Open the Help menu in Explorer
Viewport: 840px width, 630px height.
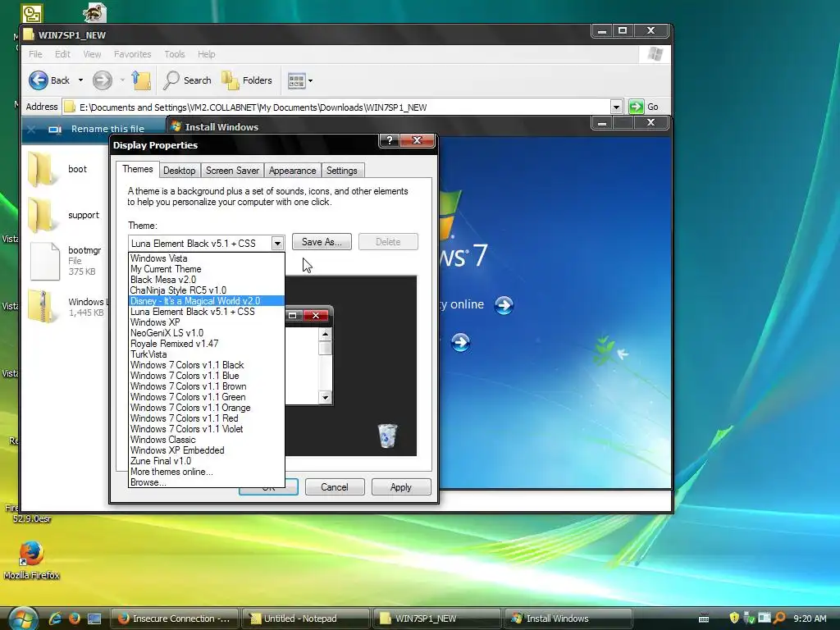206,54
